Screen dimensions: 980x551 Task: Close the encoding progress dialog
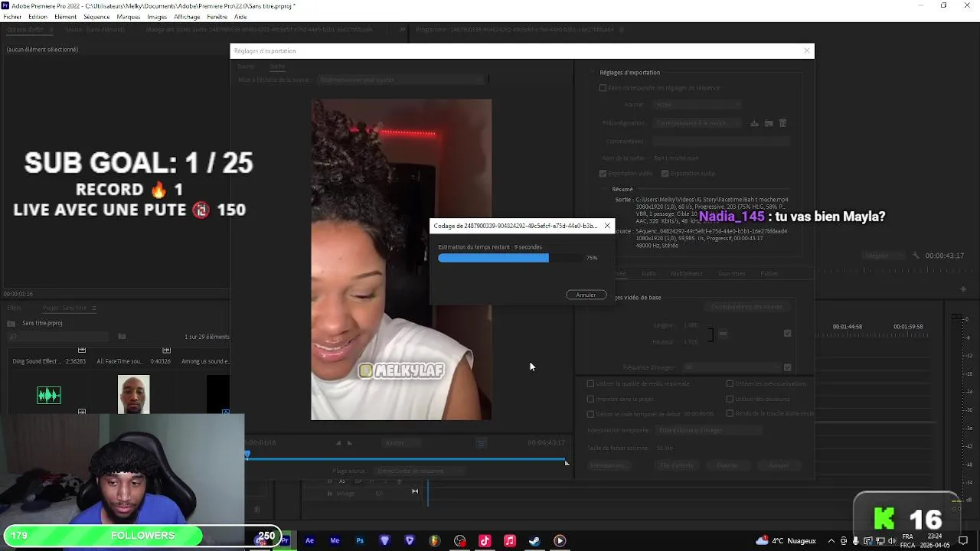point(607,226)
